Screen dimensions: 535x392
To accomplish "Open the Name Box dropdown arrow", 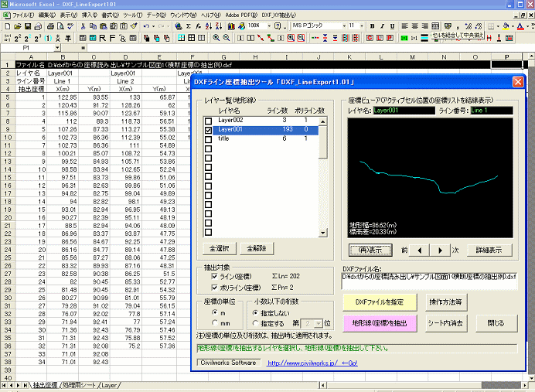I will (x=57, y=48).
